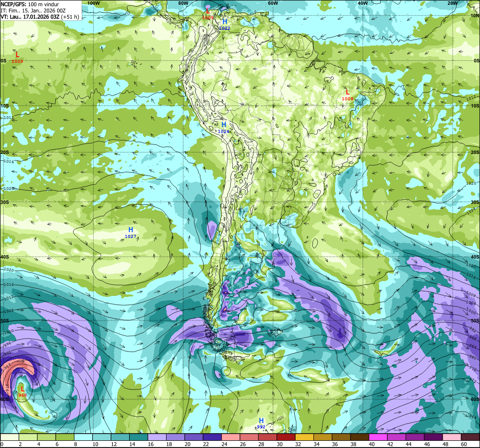Click the dark indigo swatch between 22 and 24

pos(212,437)
